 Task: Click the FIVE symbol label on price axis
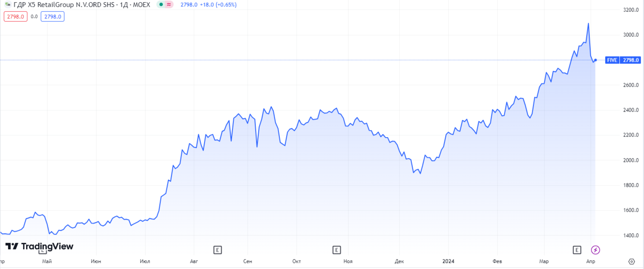coord(613,60)
